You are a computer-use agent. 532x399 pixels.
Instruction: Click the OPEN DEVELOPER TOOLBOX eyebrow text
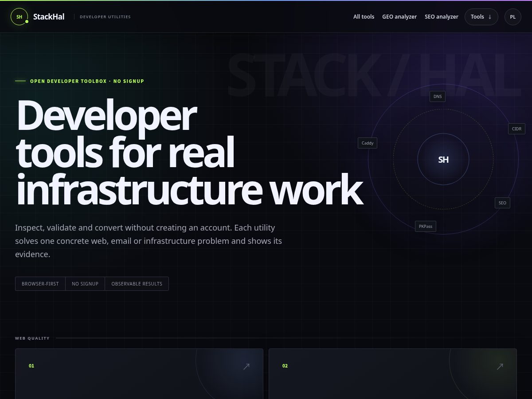tap(87, 81)
